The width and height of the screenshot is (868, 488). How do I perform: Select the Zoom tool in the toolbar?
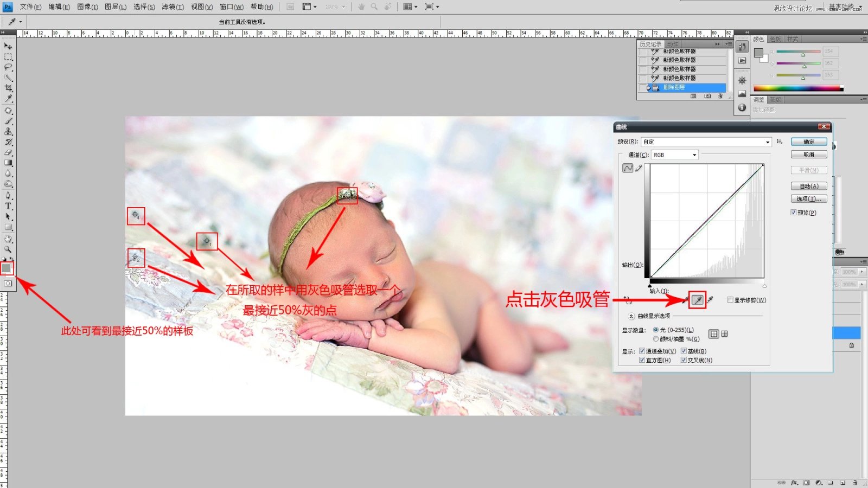coord(8,249)
